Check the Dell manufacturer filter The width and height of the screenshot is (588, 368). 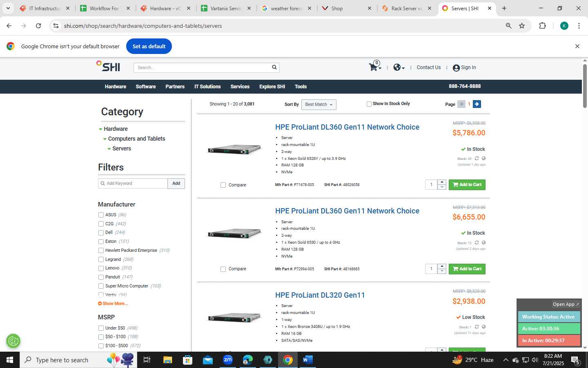[101, 233]
